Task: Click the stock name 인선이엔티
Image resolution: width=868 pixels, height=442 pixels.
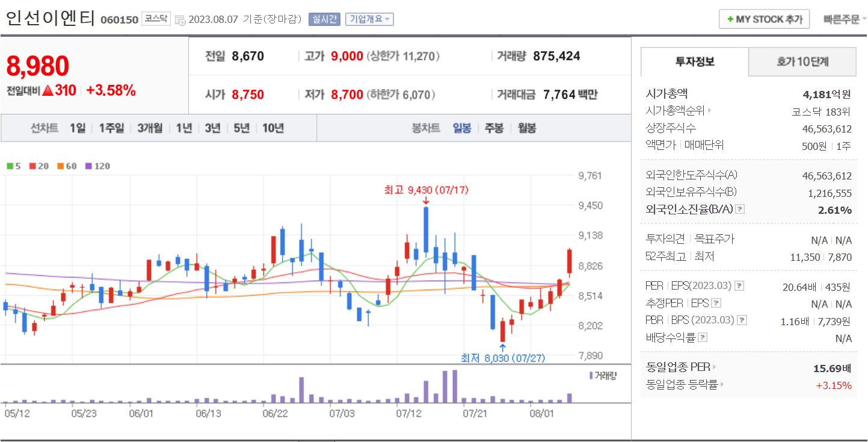Action: (50, 18)
